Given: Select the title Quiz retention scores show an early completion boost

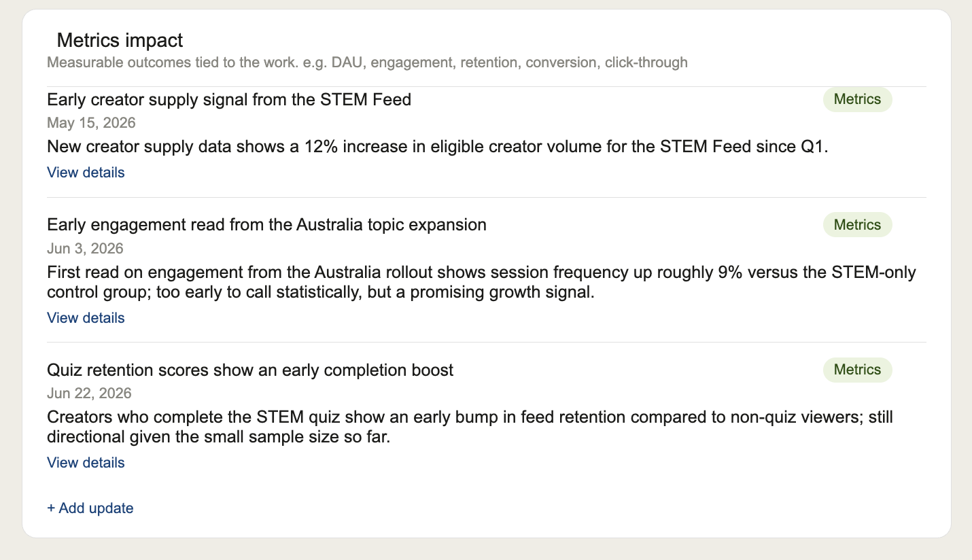Looking at the screenshot, I should [x=250, y=370].
